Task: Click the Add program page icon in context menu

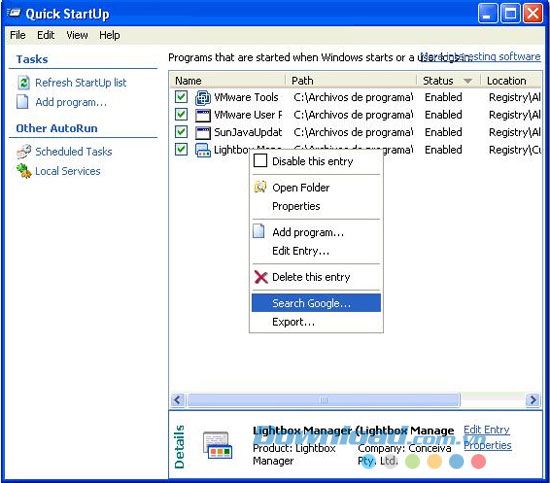Action: click(259, 232)
